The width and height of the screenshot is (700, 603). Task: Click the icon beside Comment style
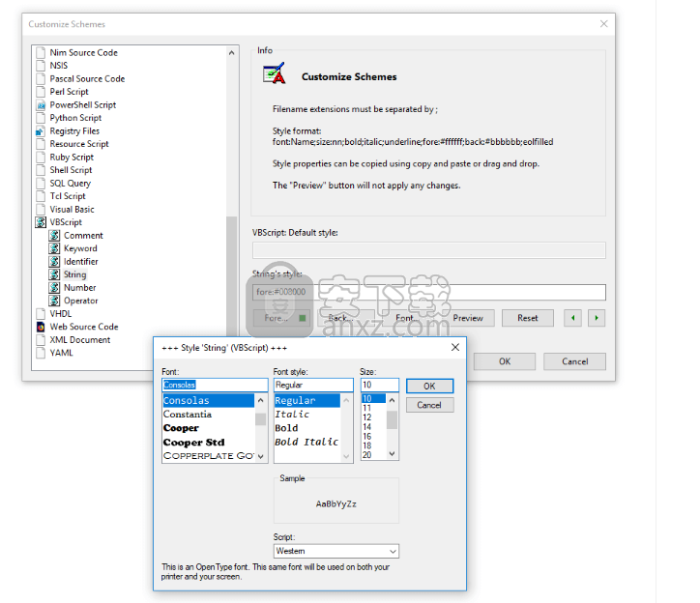click(55, 236)
